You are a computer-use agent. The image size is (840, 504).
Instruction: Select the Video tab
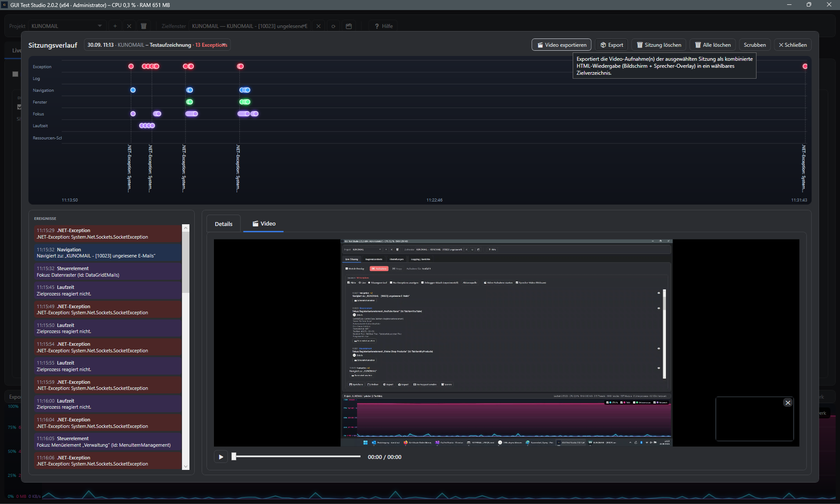tap(264, 223)
